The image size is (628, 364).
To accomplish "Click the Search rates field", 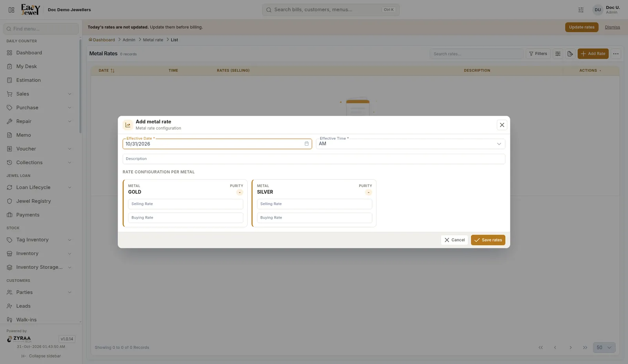I will [x=476, y=54].
